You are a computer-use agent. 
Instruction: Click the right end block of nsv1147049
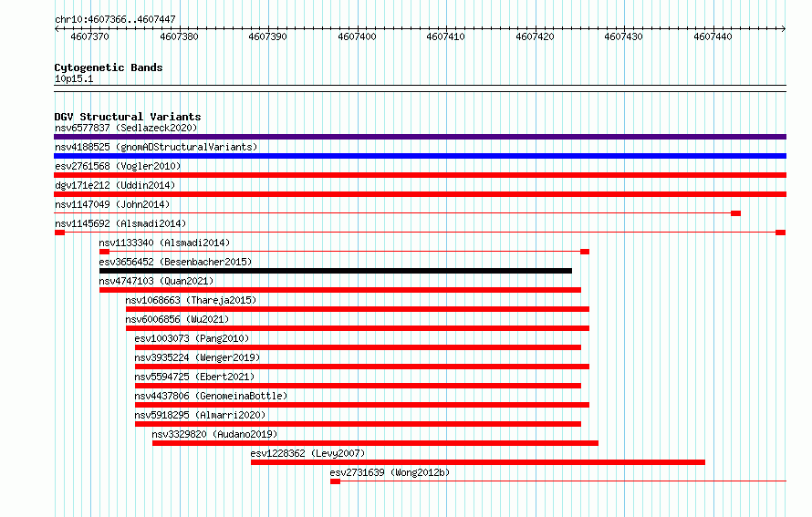735,213
